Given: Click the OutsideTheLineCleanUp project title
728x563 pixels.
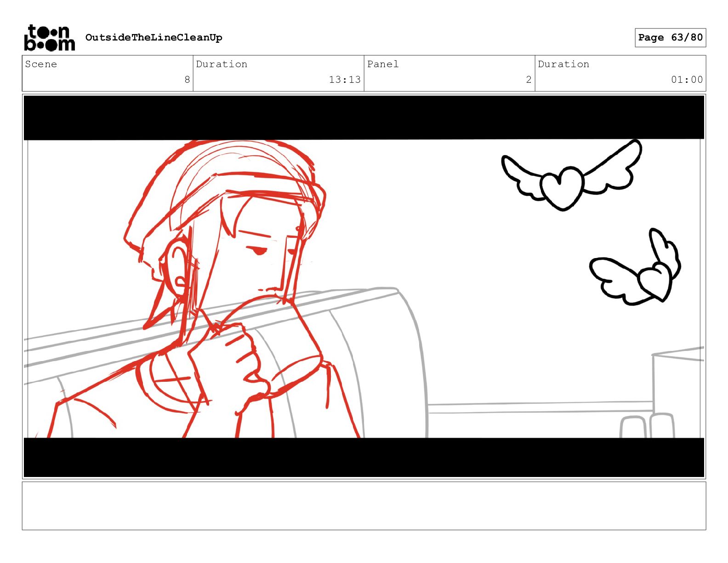Looking at the screenshot, I should tap(154, 38).
